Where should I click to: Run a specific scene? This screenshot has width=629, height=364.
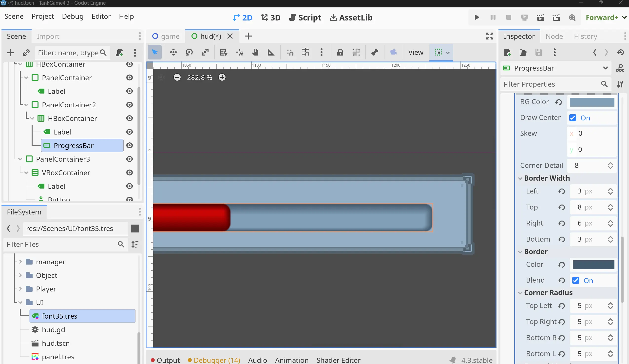tap(556, 18)
